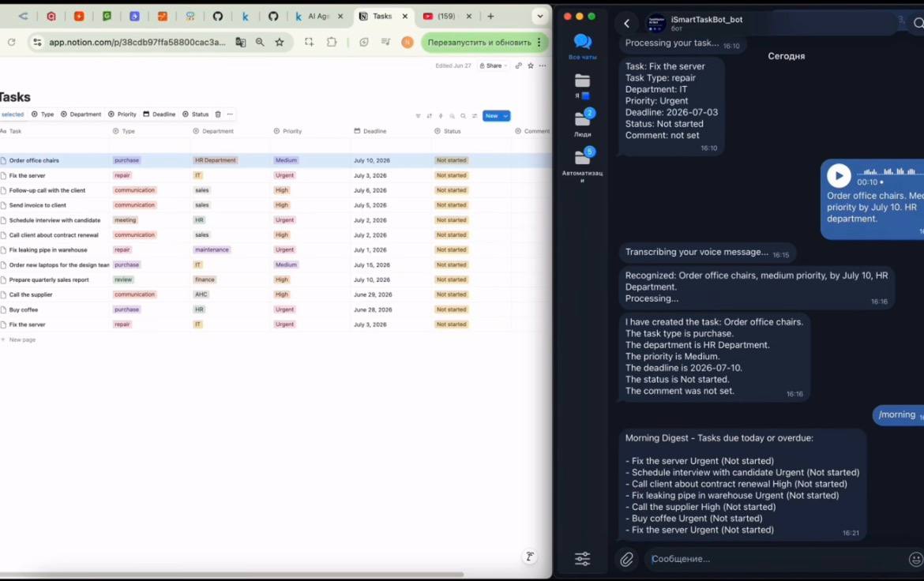
Task: Delete selected rows with trash icon
Action: point(218,114)
